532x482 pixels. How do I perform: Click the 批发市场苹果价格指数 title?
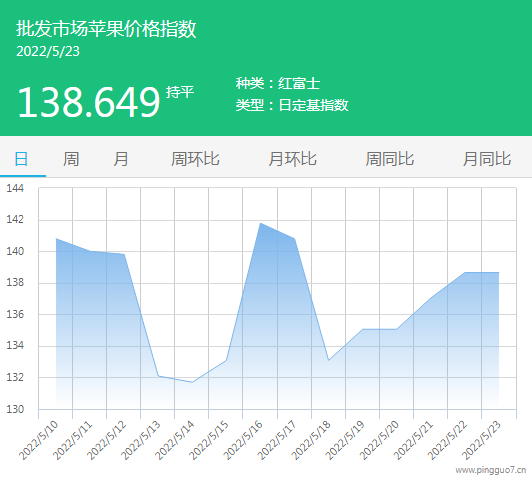point(106,28)
